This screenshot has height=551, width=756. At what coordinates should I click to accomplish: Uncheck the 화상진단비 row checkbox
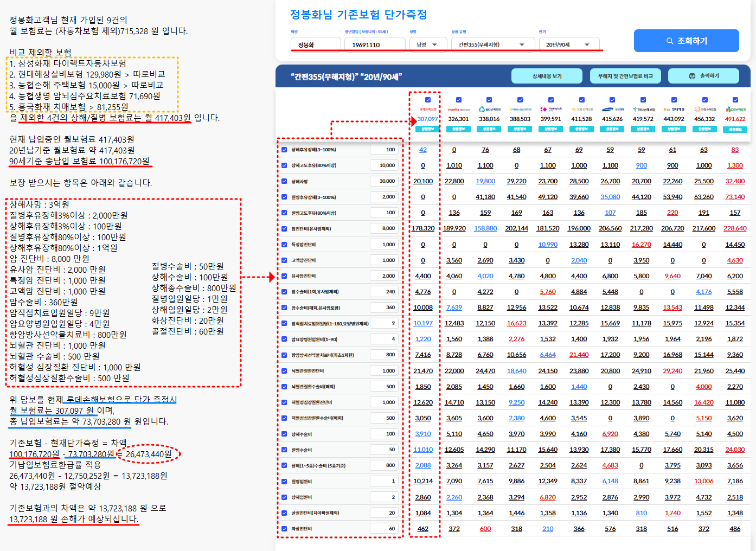click(x=284, y=529)
